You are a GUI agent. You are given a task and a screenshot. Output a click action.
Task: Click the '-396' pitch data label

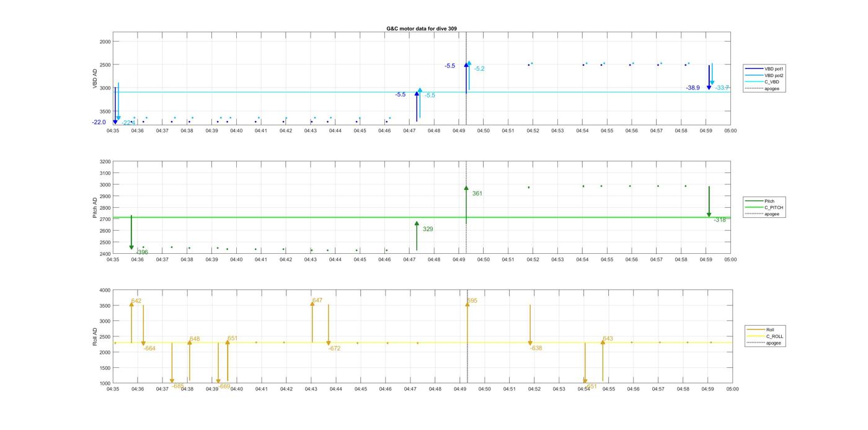coord(142,253)
